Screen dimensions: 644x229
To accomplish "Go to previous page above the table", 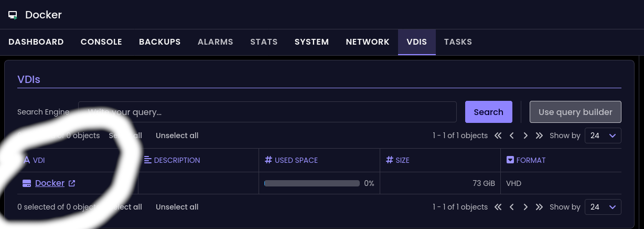I will coord(512,136).
